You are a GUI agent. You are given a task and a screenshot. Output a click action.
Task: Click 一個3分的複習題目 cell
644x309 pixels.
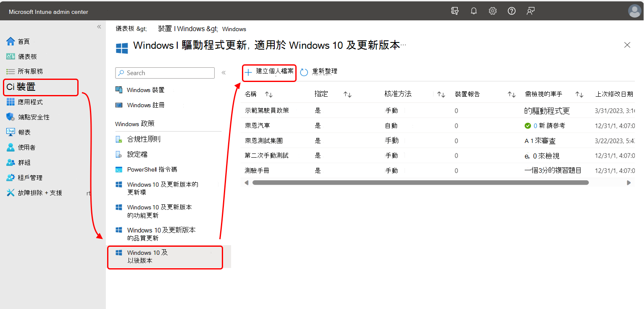[553, 171]
